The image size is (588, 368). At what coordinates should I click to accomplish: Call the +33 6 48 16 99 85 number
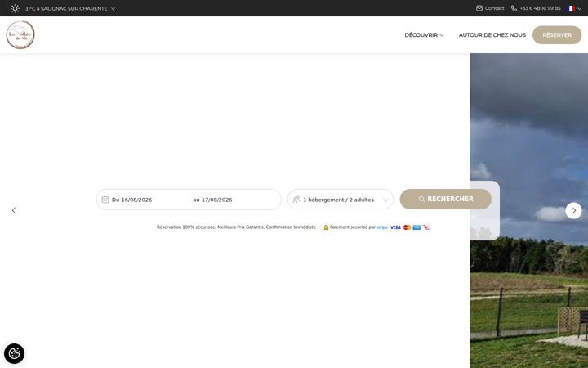[540, 8]
